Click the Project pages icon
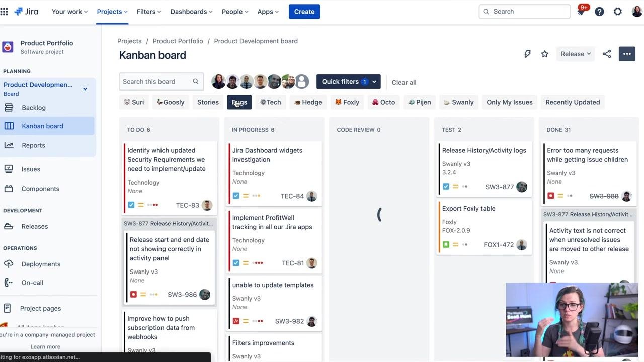 8,308
